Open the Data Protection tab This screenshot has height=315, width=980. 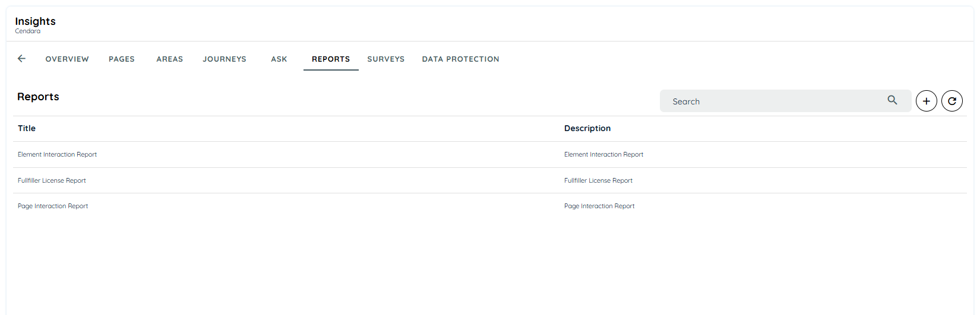pos(461,59)
